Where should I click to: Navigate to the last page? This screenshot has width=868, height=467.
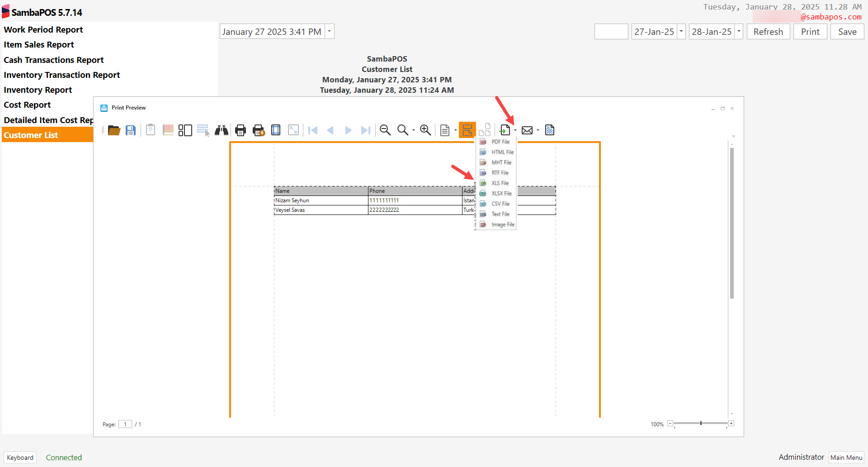(x=365, y=130)
